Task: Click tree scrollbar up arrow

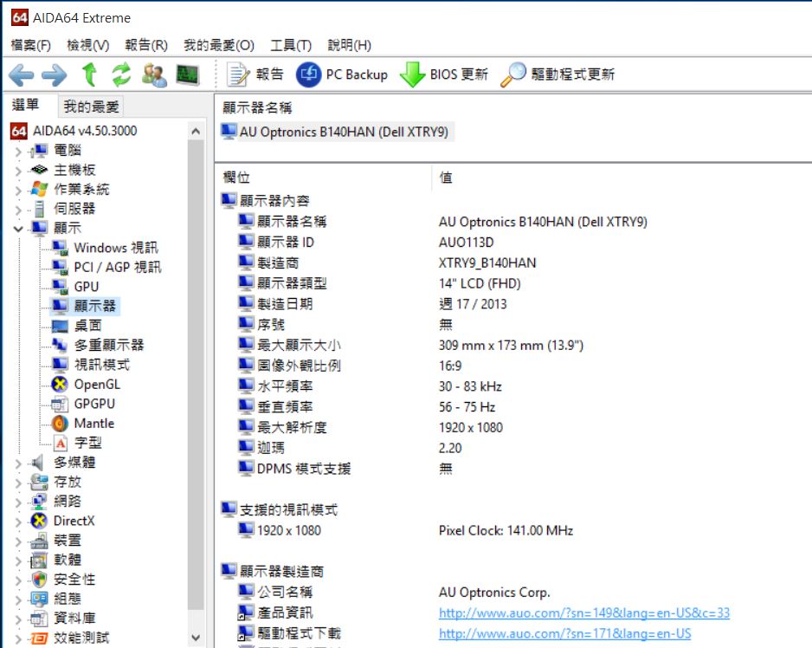Action: [x=196, y=131]
